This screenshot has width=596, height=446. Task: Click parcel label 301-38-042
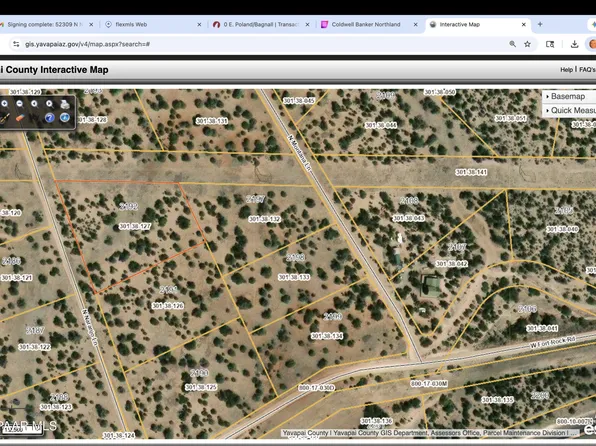(x=452, y=263)
